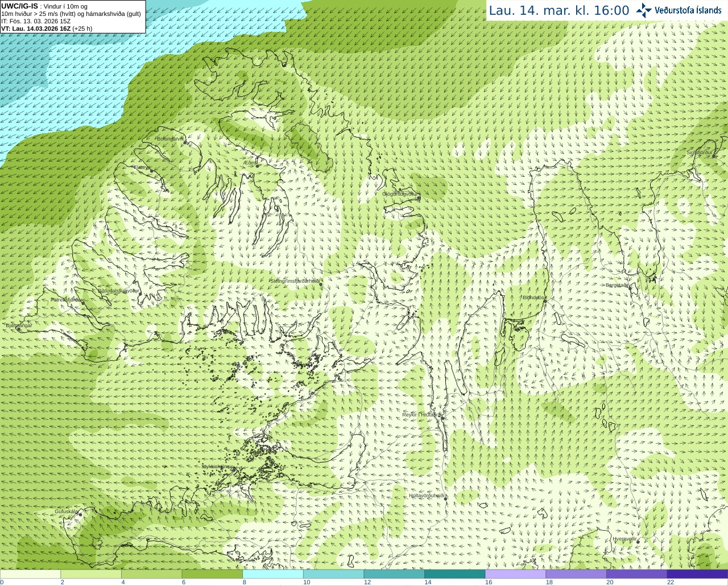Click the Bergstaðir station label

click(617, 285)
